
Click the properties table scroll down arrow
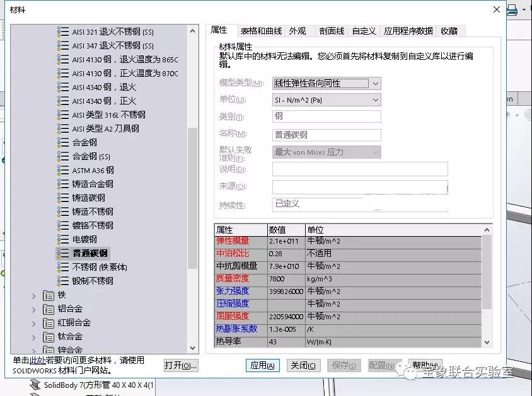(x=487, y=342)
